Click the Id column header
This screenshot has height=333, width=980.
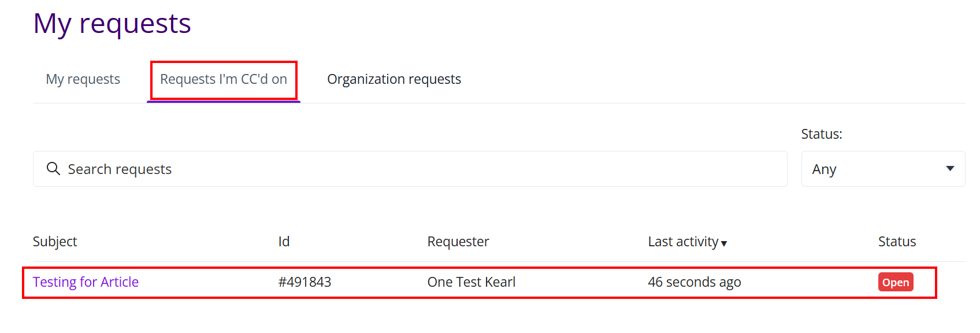284,242
